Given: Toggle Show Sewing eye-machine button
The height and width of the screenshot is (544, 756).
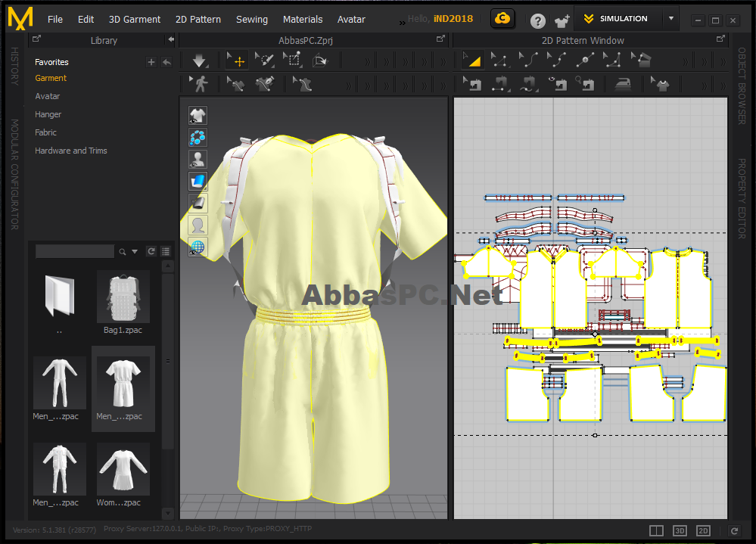Looking at the screenshot, I should coord(557,84).
